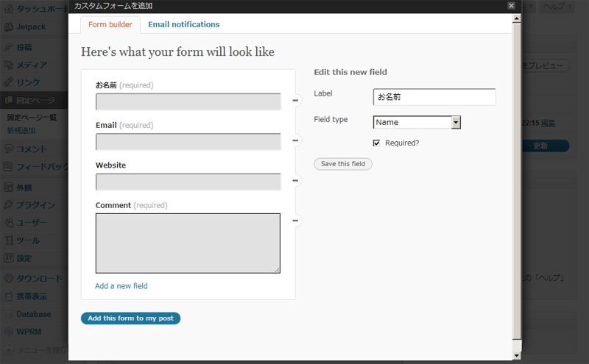Toggle the Required? checkbox

376,143
